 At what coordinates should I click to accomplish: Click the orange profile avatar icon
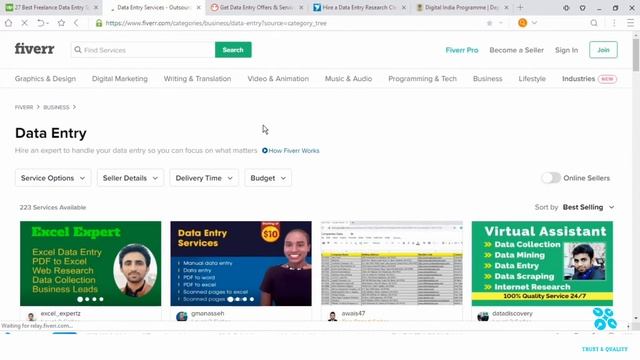tap(522, 23)
